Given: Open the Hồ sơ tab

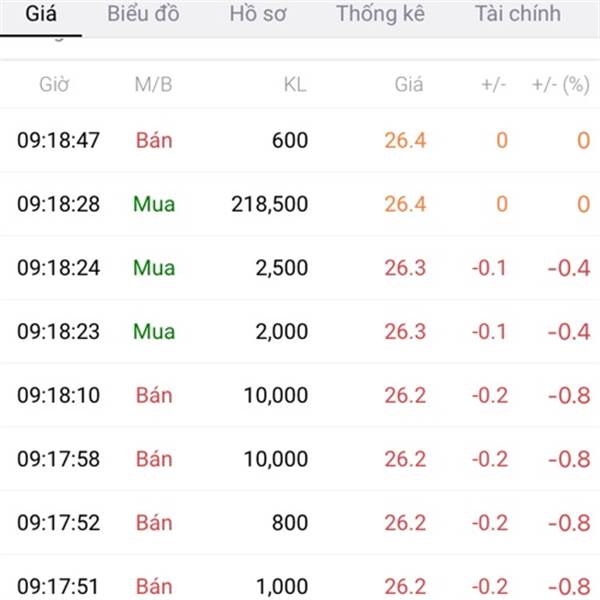Looking at the screenshot, I should pos(258,14).
